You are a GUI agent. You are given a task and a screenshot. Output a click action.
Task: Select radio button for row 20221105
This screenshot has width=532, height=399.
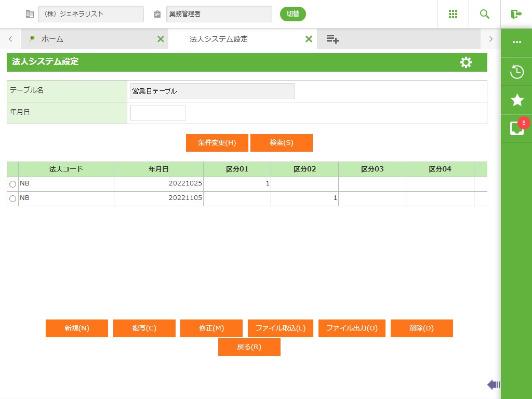12,199
